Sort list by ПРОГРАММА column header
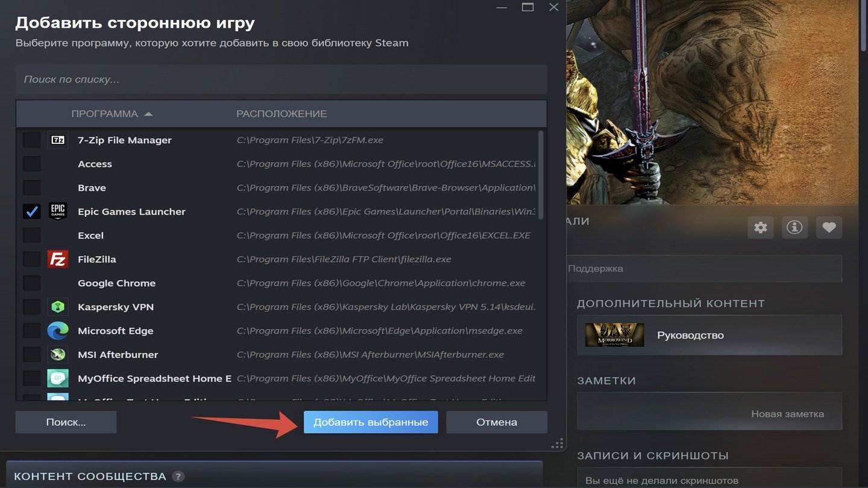 tap(112, 114)
